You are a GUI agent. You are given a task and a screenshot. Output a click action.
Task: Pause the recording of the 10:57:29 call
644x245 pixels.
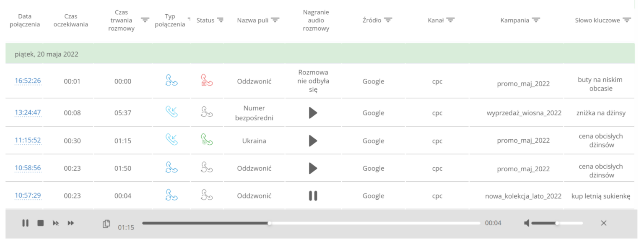pyautogui.click(x=313, y=195)
